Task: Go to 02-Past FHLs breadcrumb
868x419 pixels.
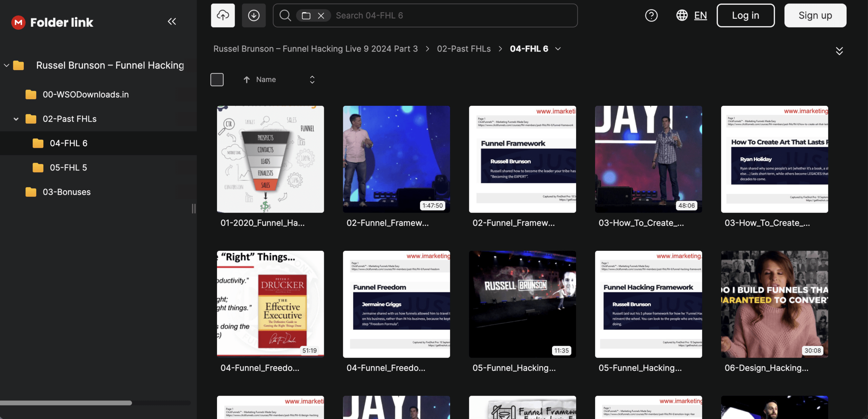Action: pyautogui.click(x=463, y=49)
